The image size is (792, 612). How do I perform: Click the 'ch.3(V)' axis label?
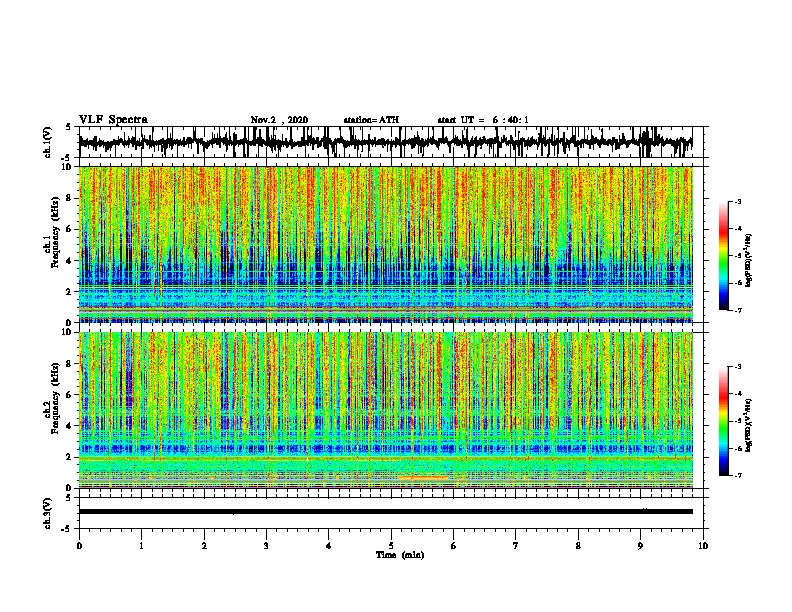point(48,513)
